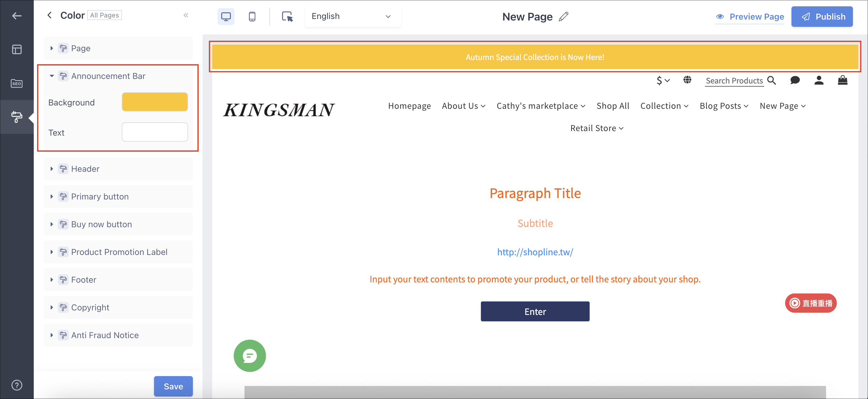Click the Publish button

[x=822, y=17]
